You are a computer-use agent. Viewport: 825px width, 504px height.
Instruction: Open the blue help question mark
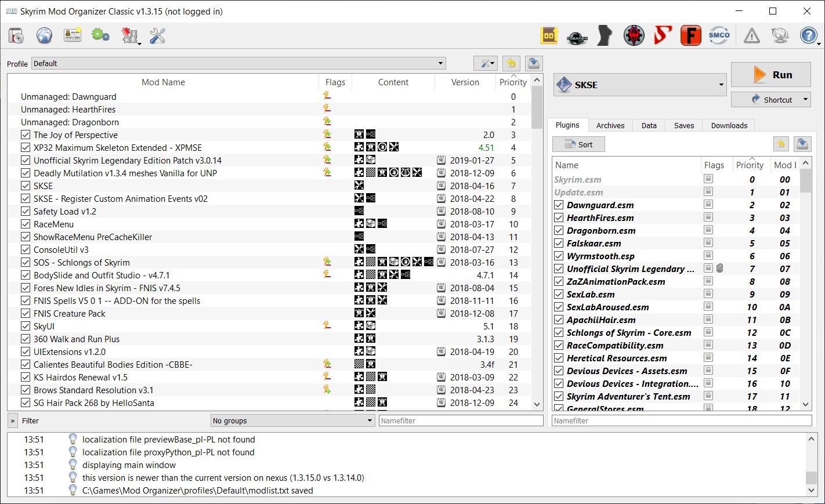pos(808,36)
